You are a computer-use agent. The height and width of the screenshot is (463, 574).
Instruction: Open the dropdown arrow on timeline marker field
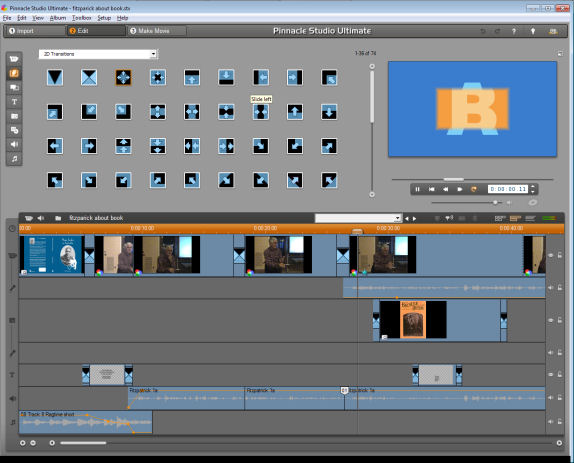[x=398, y=219]
